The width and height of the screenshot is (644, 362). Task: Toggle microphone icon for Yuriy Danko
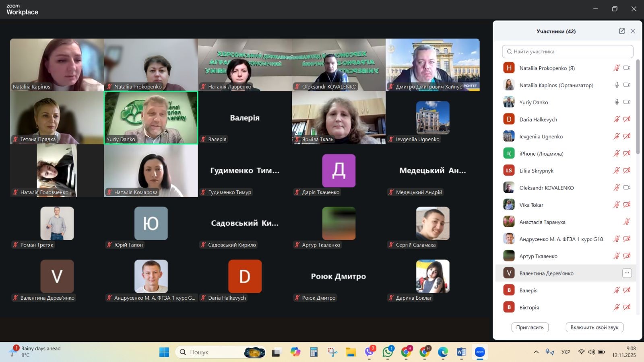point(616,102)
